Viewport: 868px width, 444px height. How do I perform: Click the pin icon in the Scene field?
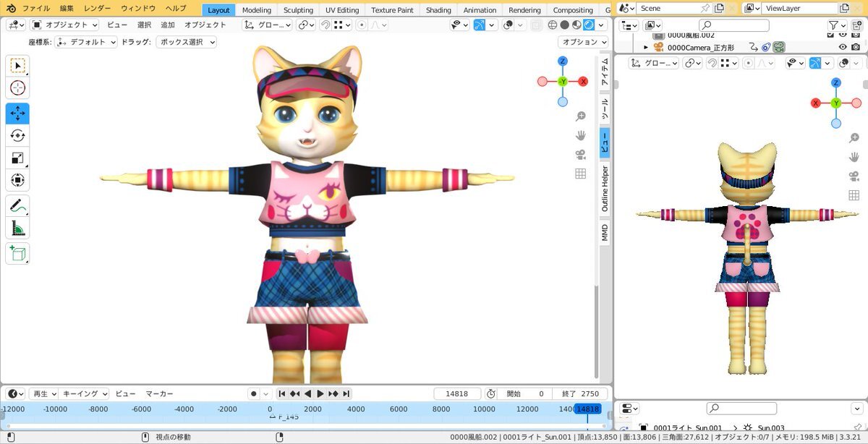[705, 9]
